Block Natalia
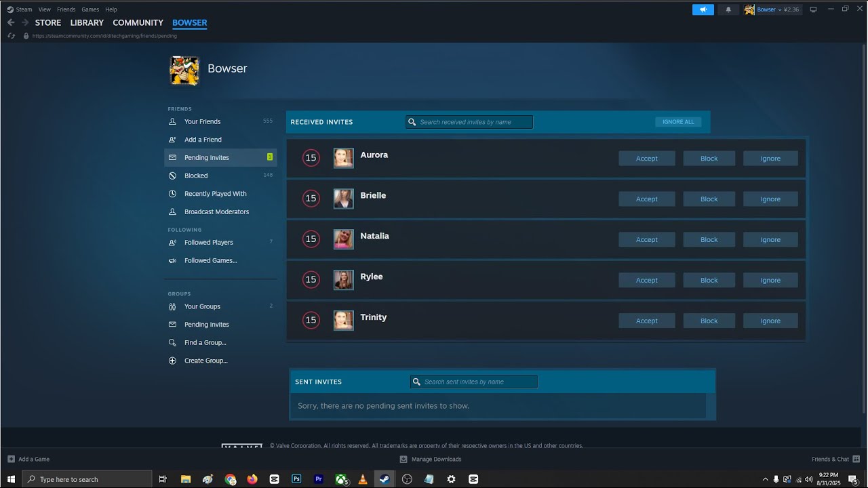This screenshot has width=868, height=488. (x=709, y=240)
